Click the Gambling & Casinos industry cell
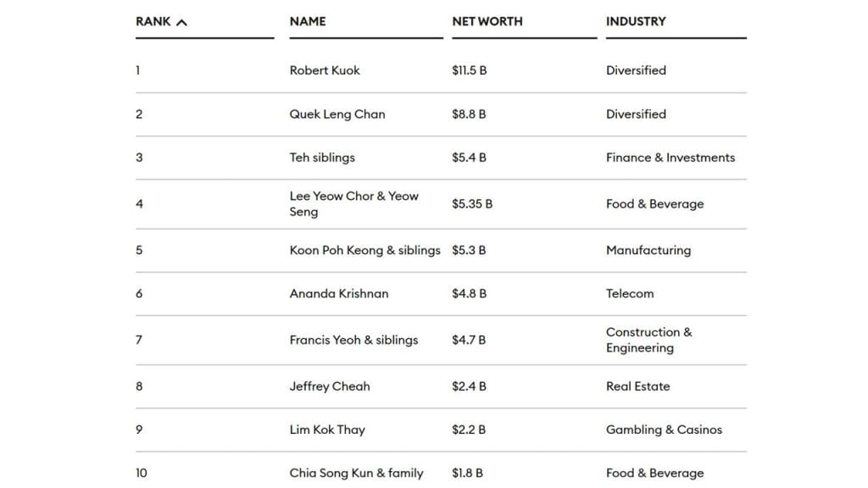This screenshot has width=868, height=488. click(664, 430)
